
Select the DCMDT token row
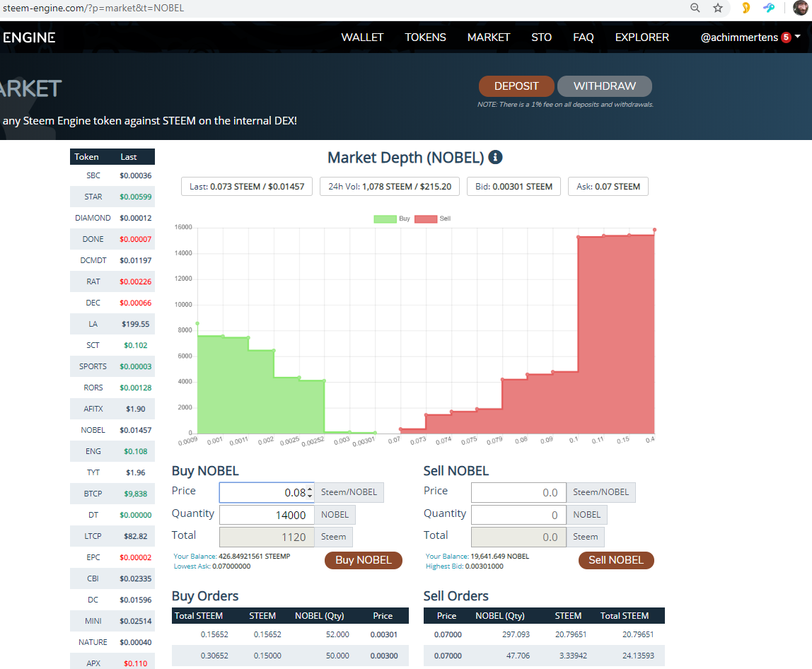[112, 260]
